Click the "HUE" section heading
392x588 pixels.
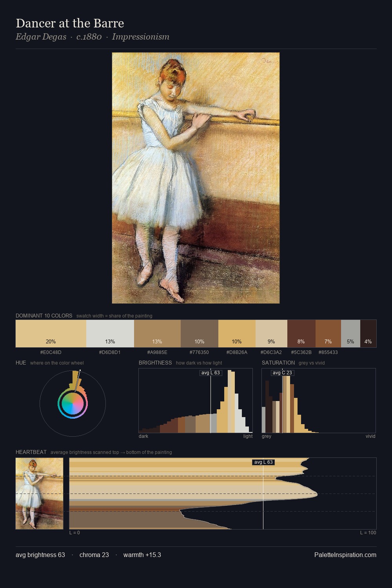(21, 363)
